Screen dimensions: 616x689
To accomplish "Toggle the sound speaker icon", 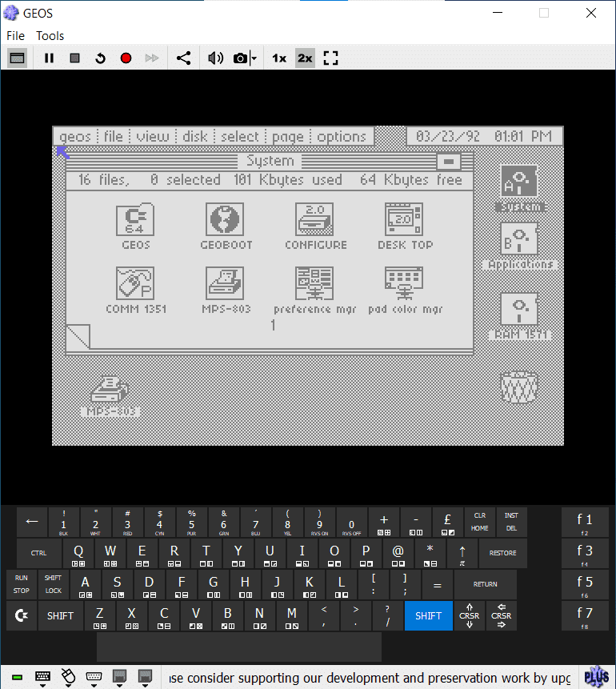I will pyautogui.click(x=215, y=58).
